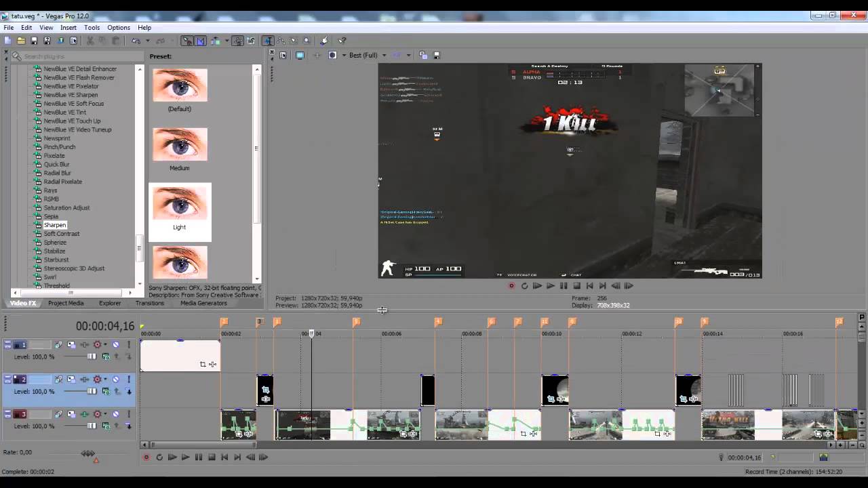Open the Undo history dropdown arrow
This screenshot has height=488, width=868.
(147, 41)
